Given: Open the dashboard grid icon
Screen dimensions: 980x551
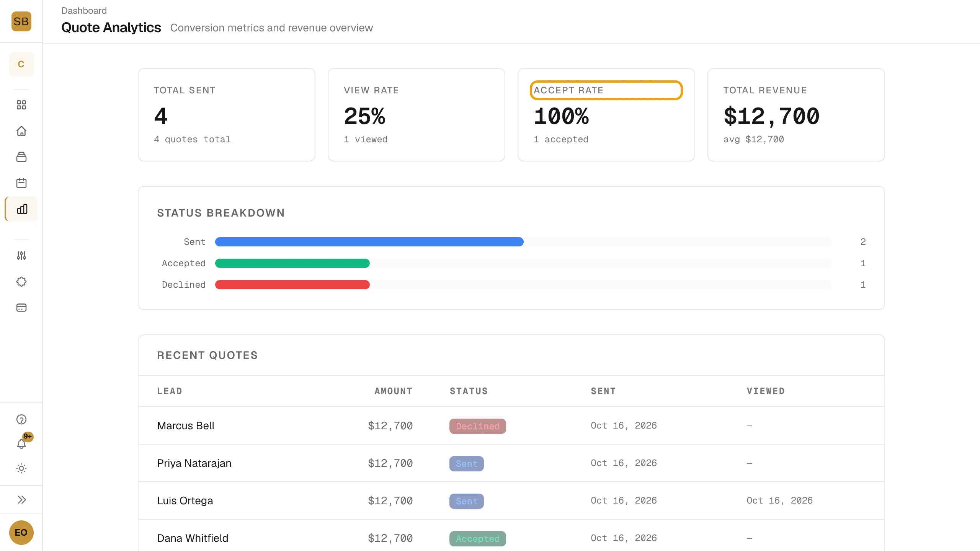Looking at the screenshot, I should pos(21,105).
